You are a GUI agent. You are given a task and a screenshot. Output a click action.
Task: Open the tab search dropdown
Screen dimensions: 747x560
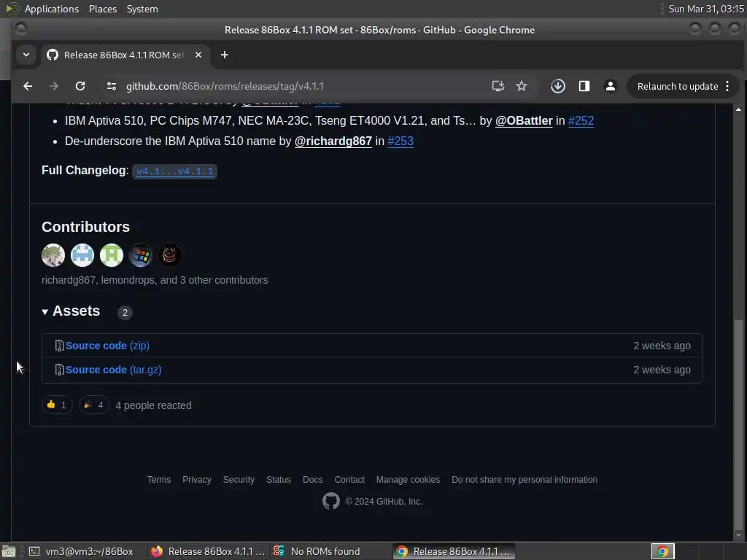pyautogui.click(x=26, y=55)
